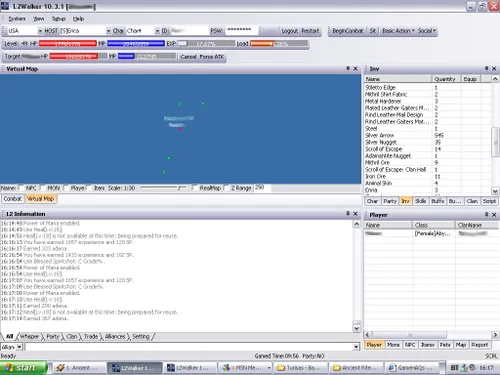
Task: Pin the Virtual Map panel
Action: coord(348,68)
